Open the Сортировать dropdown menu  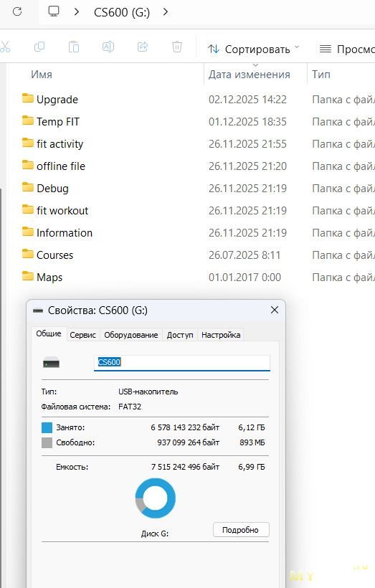(x=254, y=49)
